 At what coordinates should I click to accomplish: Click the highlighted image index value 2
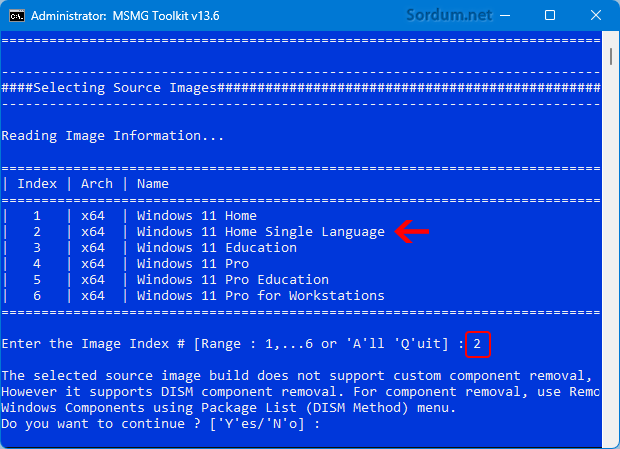[478, 344]
